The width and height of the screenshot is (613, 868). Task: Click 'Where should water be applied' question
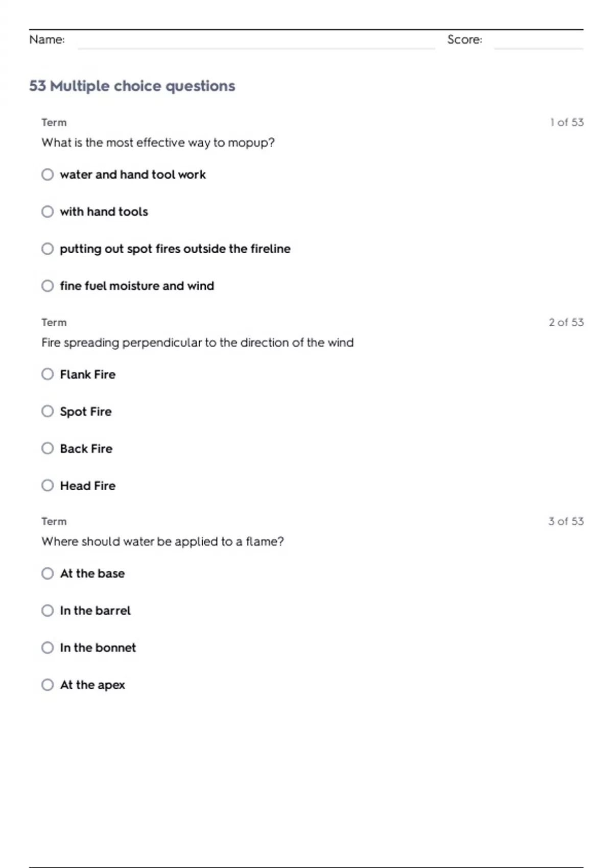point(162,541)
